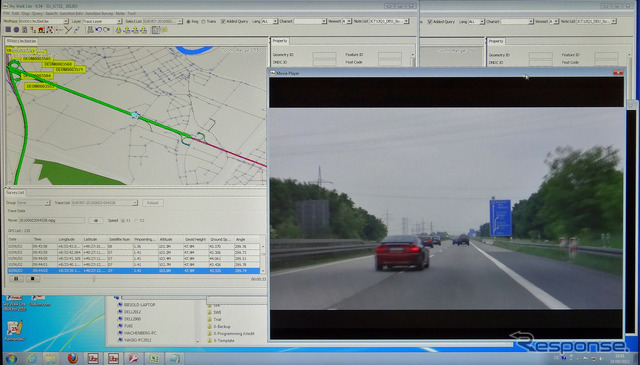Select the highlighted 09:44:02 GPS row
The width and height of the screenshot is (640, 365).
pos(134,271)
